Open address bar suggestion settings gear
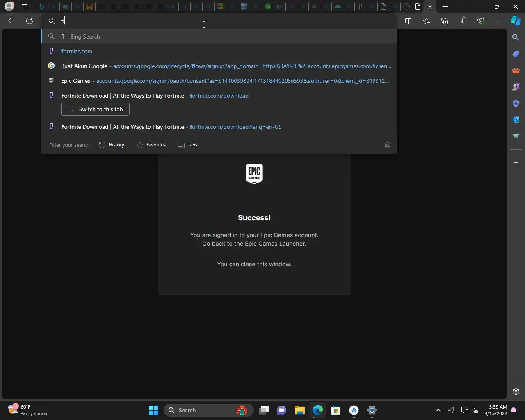Screen dimensions: 525x420 pos(388,145)
